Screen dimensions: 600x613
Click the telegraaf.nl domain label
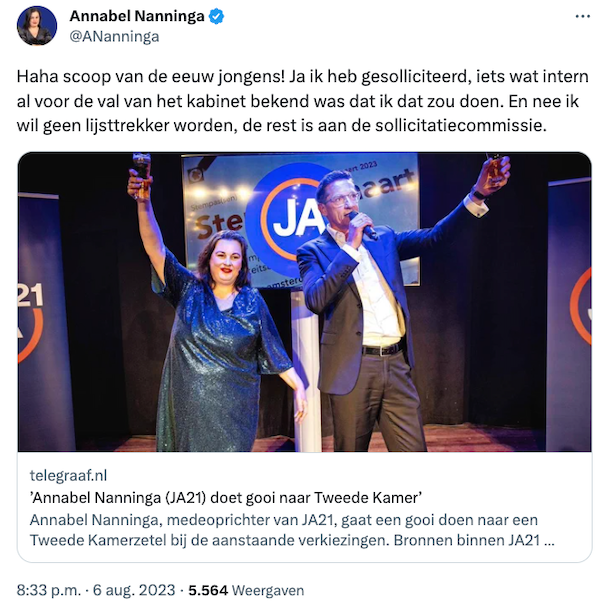point(68,475)
